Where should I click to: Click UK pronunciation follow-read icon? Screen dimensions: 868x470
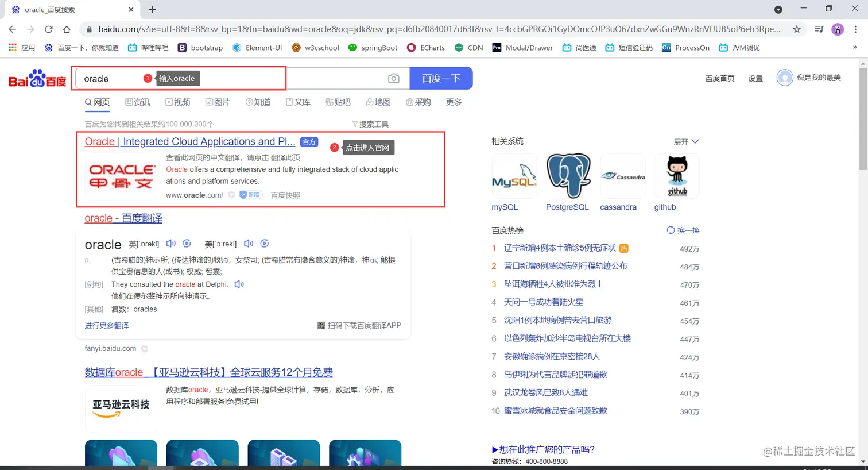(x=187, y=244)
